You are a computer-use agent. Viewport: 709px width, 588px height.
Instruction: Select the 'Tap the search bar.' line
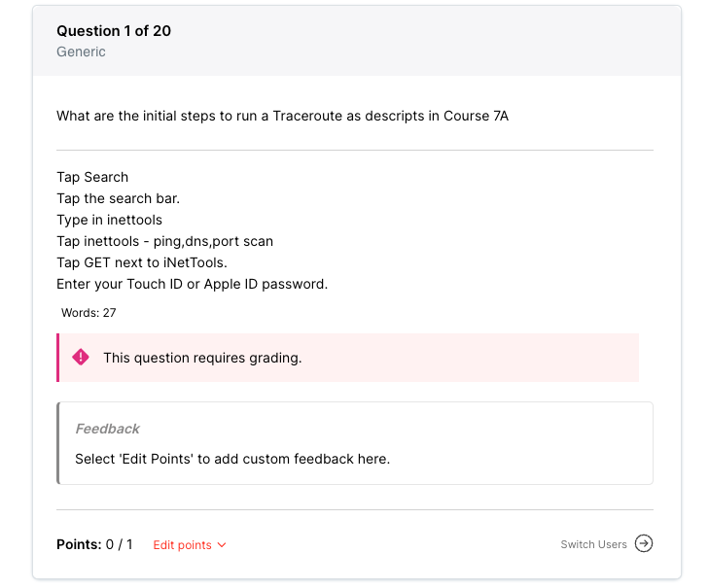118,198
